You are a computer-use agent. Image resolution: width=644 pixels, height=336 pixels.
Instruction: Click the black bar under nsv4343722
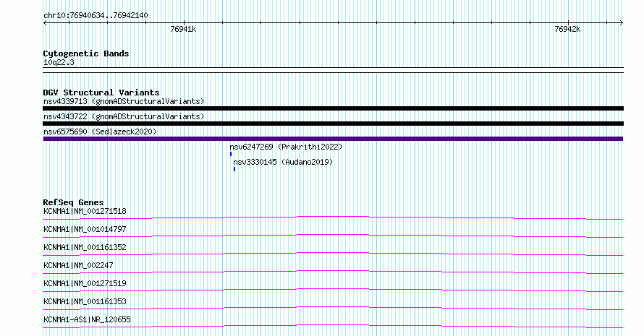tap(333, 124)
